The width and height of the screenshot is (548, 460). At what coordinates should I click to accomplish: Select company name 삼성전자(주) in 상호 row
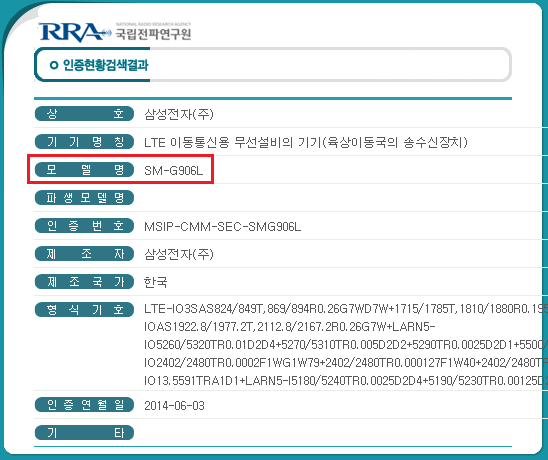[179, 114]
